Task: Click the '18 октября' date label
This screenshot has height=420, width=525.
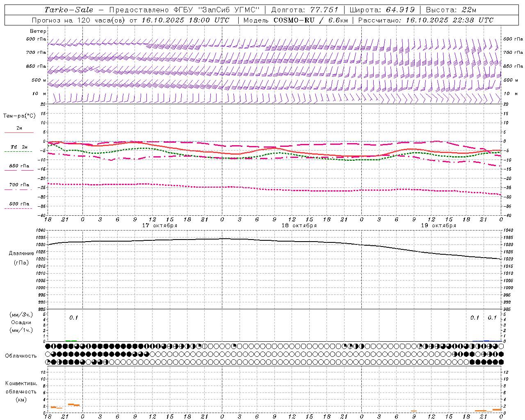Action: 299,226
